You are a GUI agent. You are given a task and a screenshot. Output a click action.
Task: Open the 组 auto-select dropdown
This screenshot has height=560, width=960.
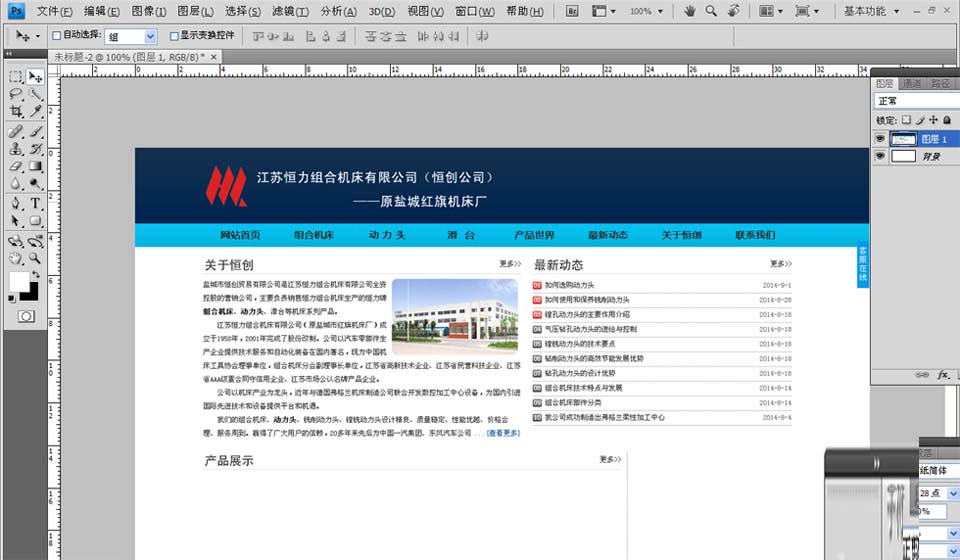click(150, 36)
